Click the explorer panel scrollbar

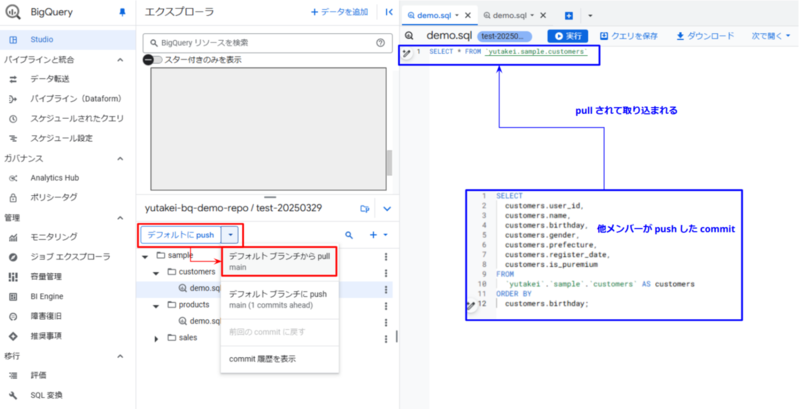(x=389, y=163)
